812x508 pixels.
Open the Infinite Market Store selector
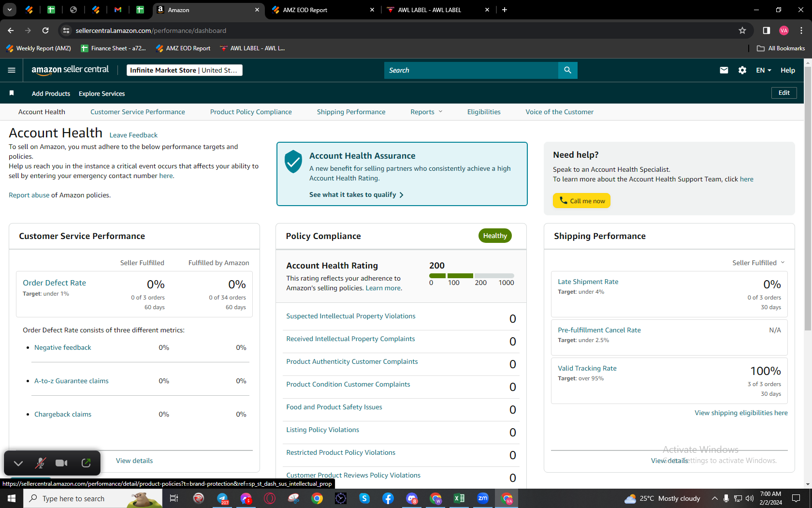point(184,70)
